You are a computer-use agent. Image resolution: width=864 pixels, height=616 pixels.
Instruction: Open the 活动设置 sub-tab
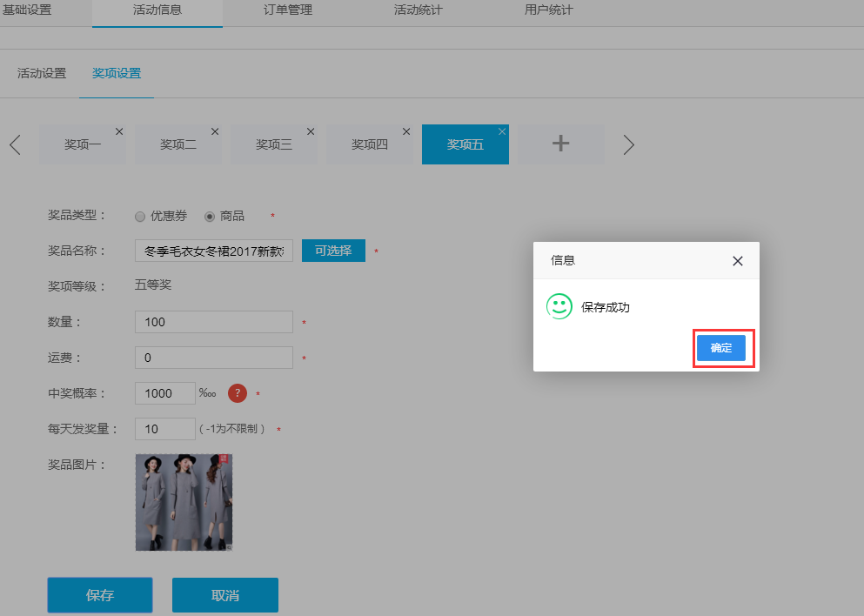pyautogui.click(x=42, y=73)
